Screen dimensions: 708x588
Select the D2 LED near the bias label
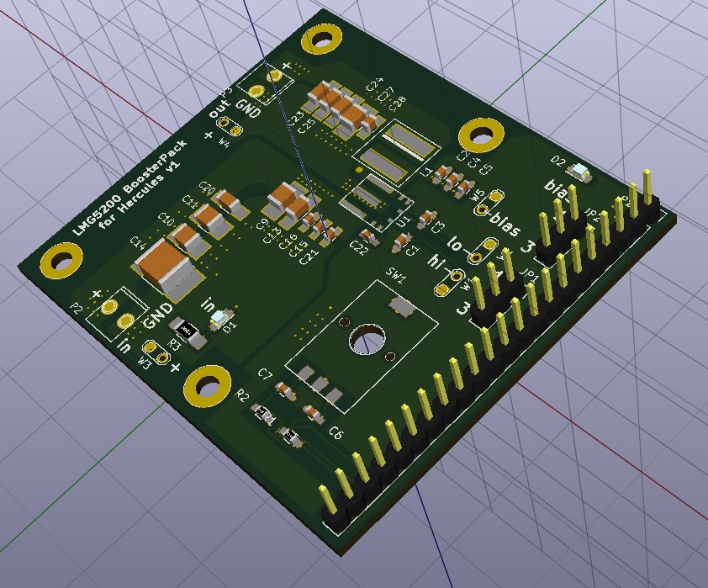click(x=579, y=172)
